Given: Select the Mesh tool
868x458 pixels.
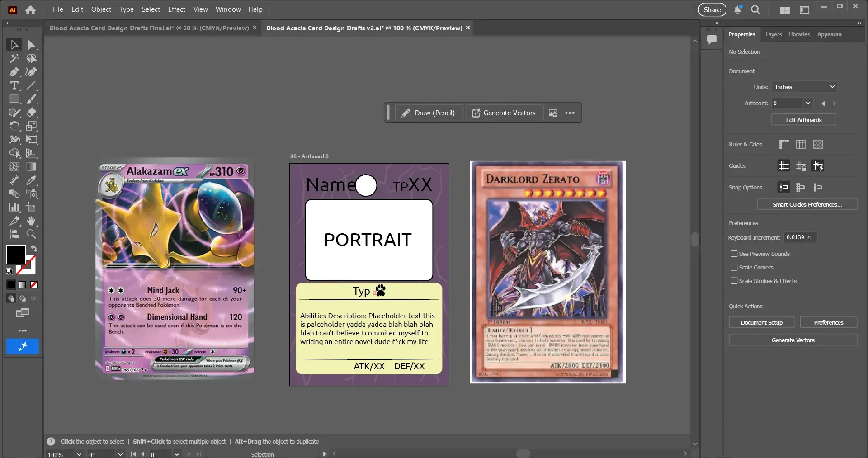Looking at the screenshot, I should point(14,167).
